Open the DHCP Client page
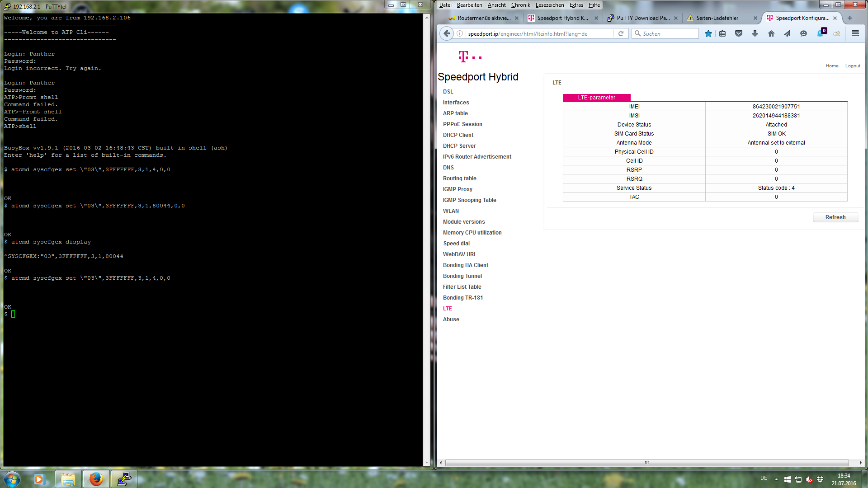 click(x=458, y=135)
